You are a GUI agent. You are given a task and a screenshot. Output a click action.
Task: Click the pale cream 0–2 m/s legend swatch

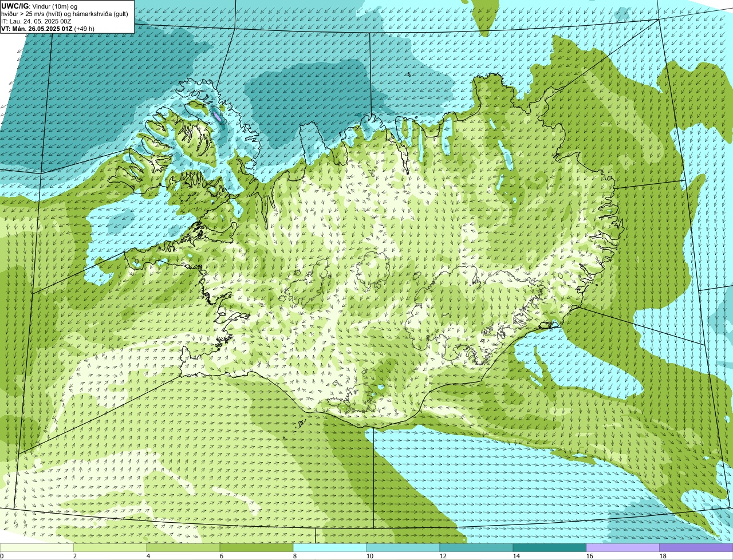click(37, 548)
